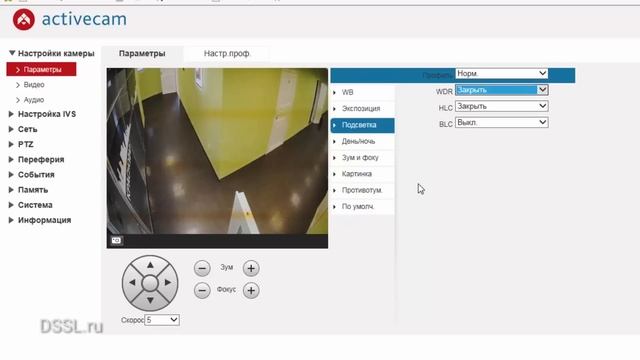Collapse the Настройки камеры section
This screenshot has height=360, width=640.
click(x=51, y=53)
